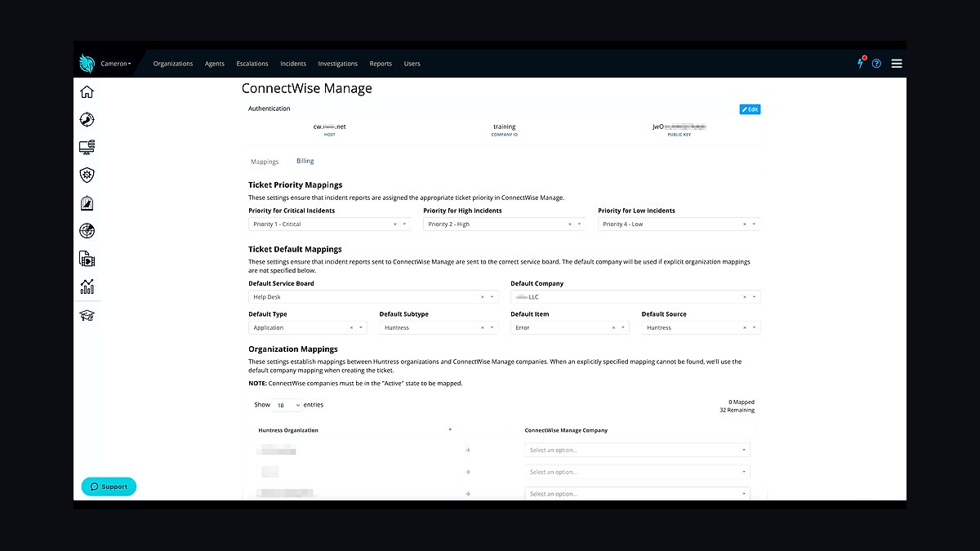Click the Ticket Priority Mappings heading
The width and height of the screenshot is (980, 551).
pyautogui.click(x=296, y=185)
